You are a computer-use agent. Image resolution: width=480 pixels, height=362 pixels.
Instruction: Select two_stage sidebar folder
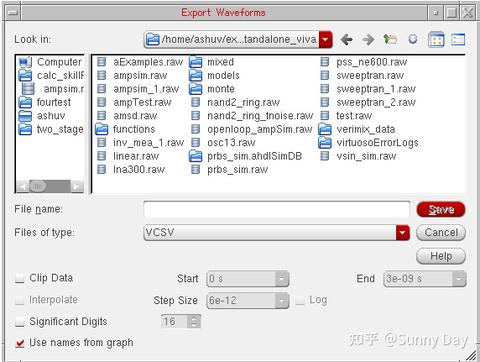tap(51, 129)
